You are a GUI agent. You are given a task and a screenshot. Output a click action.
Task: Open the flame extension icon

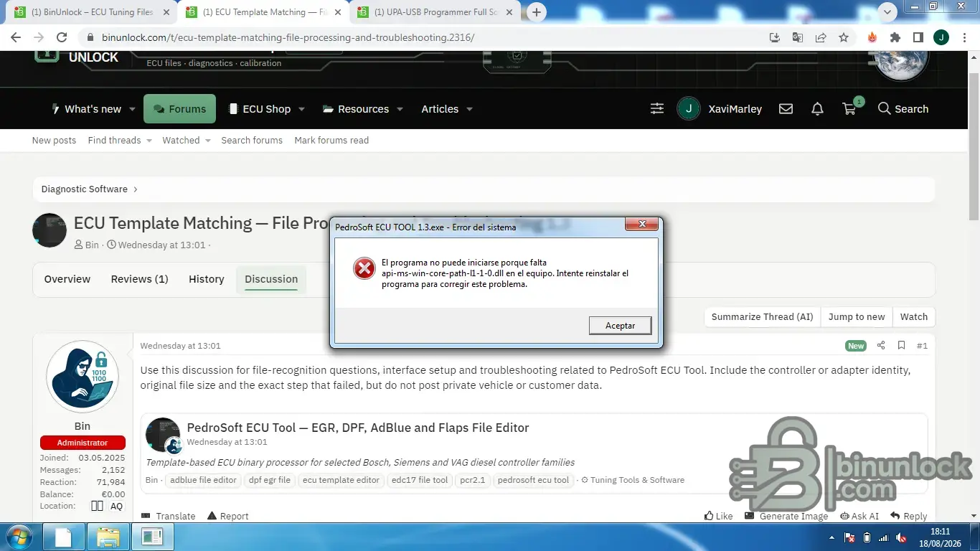[x=872, y=37]
